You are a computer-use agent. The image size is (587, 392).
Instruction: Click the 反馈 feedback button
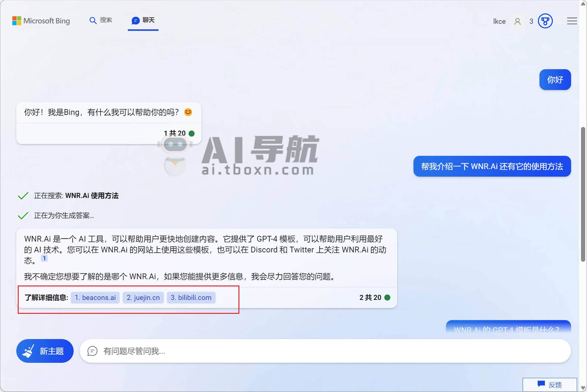coord(549,384)
